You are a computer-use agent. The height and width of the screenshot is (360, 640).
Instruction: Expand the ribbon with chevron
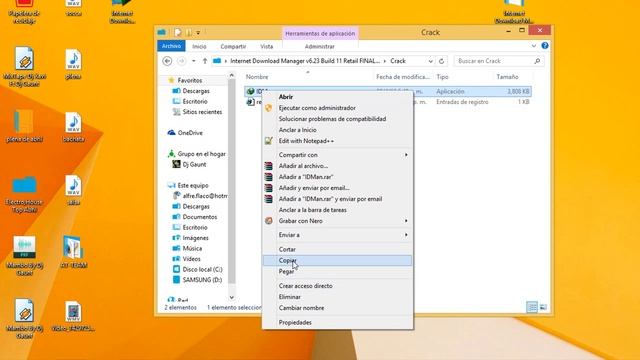(x=534, y=46)
